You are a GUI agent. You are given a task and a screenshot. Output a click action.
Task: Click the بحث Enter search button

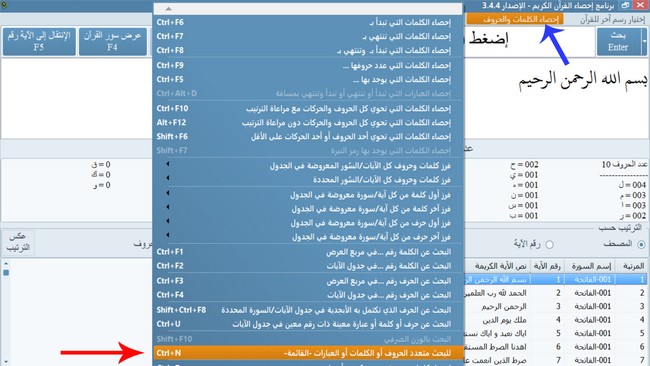[618, 41]
